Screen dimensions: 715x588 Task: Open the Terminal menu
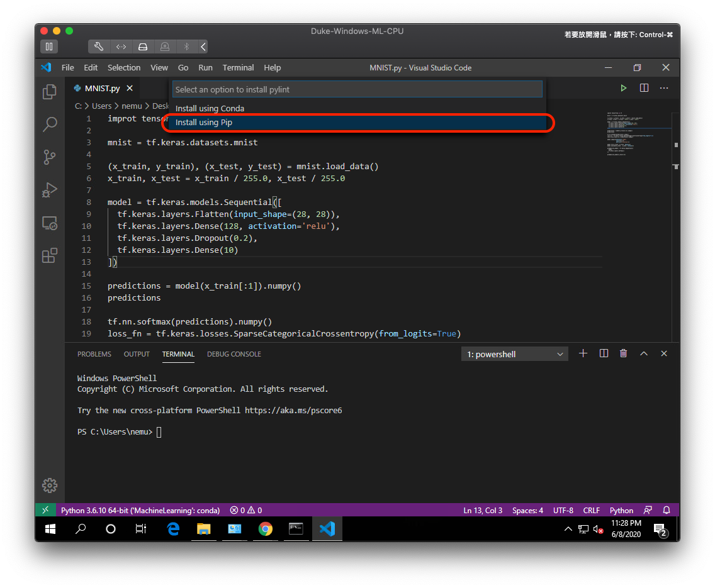point(238,67)
